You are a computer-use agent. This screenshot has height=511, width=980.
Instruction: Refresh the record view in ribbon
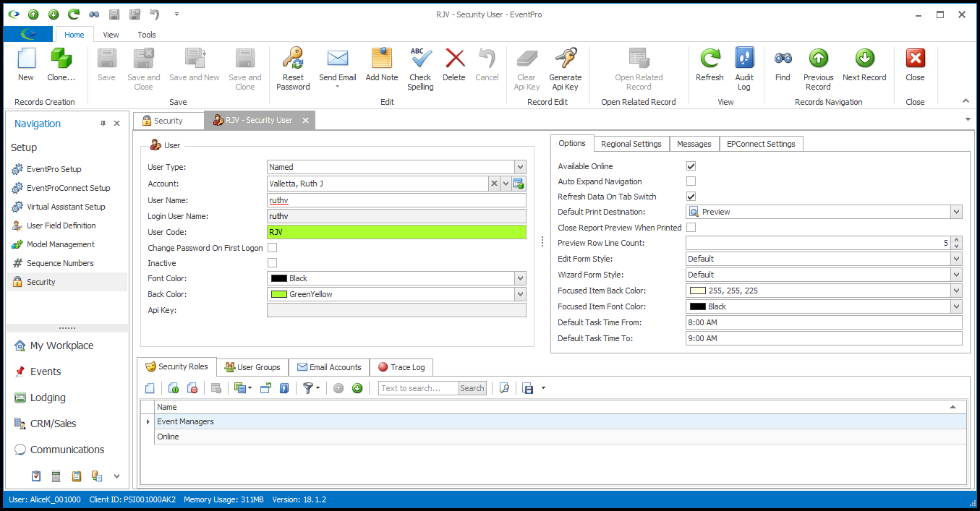[x=710, y=65]
